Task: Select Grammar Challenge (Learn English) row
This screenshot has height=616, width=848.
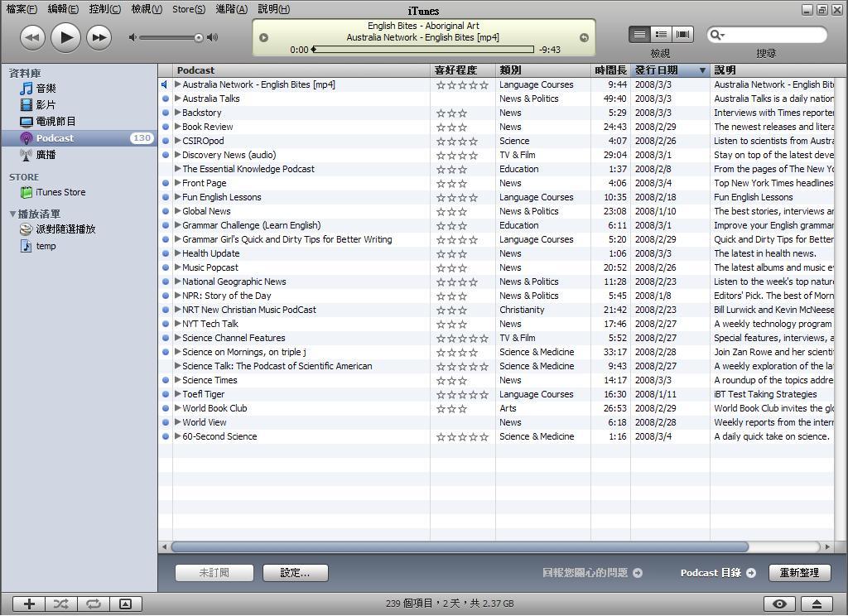Action: click(x=496, y=225)
